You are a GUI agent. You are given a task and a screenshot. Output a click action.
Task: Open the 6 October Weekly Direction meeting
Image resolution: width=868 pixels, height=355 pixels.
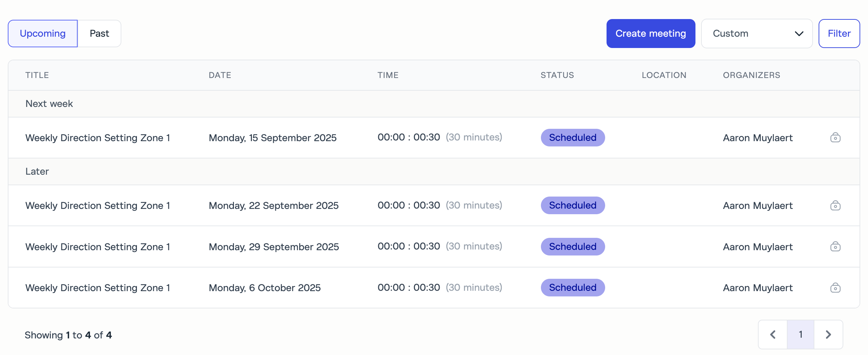coord(98,288)
